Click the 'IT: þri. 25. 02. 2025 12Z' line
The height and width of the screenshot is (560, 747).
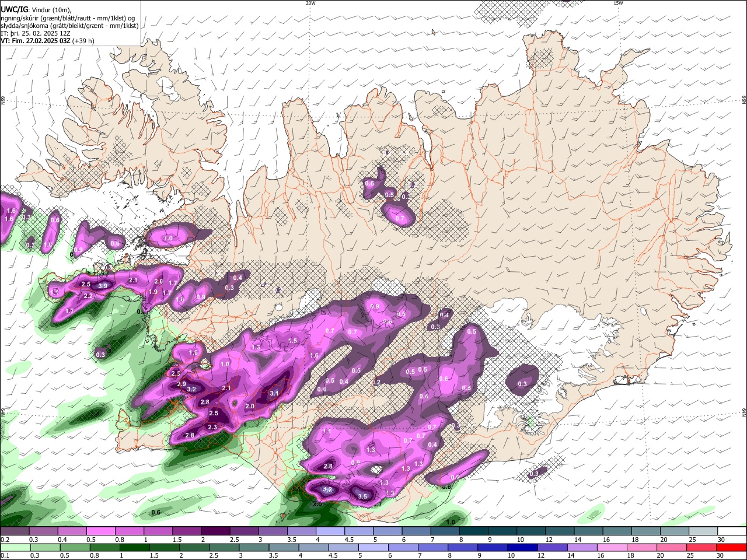pos(35,33)
